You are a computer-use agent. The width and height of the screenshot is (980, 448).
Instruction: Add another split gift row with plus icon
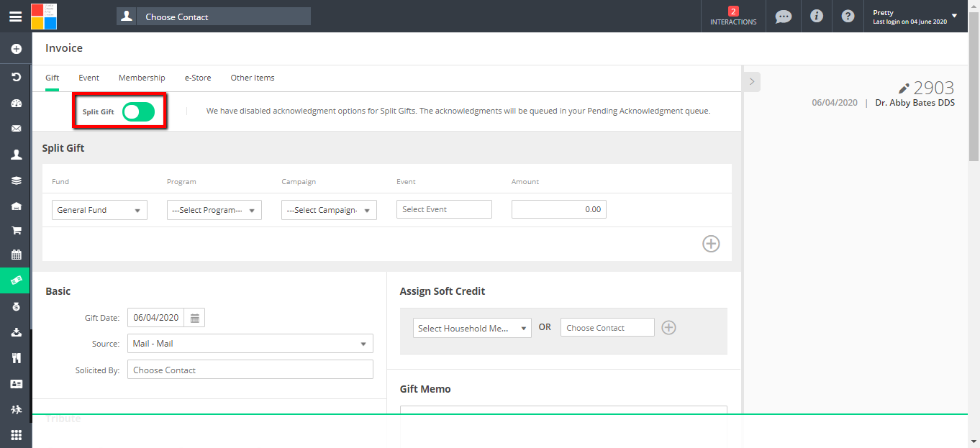(711, 244)
